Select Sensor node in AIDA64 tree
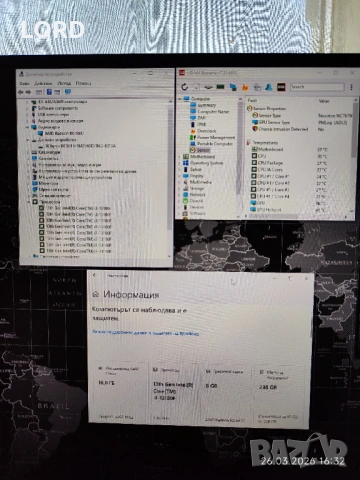This screenshot has width=360, height=480. 203,150
